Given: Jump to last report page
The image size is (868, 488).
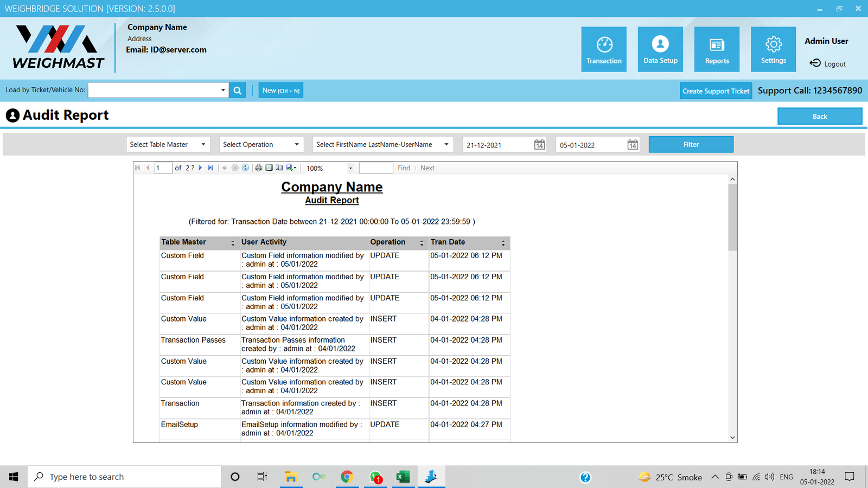Looking at the screenshot, I should pos(210,168).
